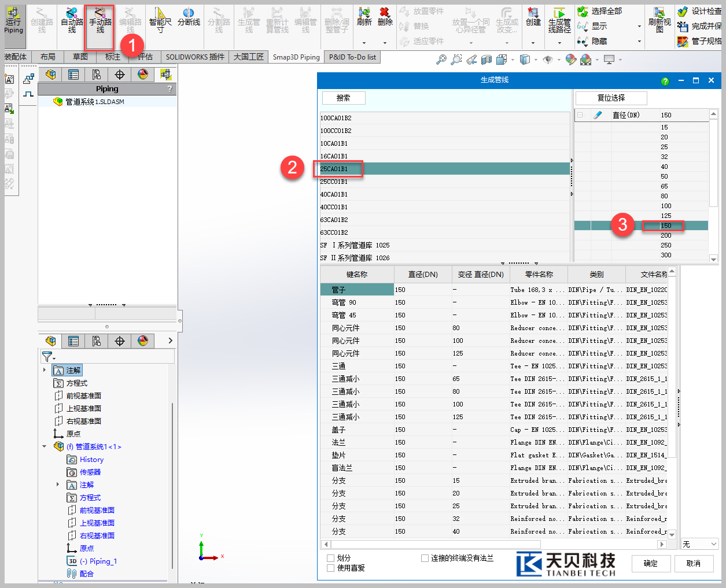Select the 智能尺寸 smart dimension tool
The width and height of the screenshot is (726, 588).
pyautogui.click(x=160, y=21)
